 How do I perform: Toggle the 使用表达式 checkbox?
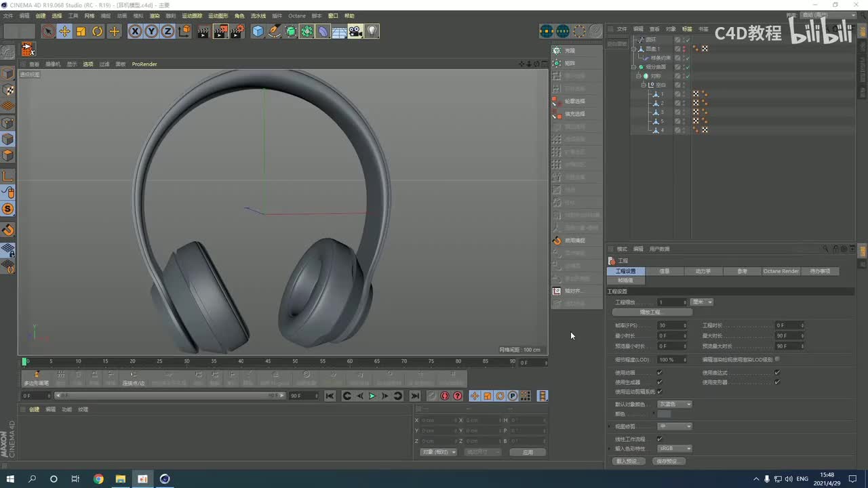click(777, 373)
